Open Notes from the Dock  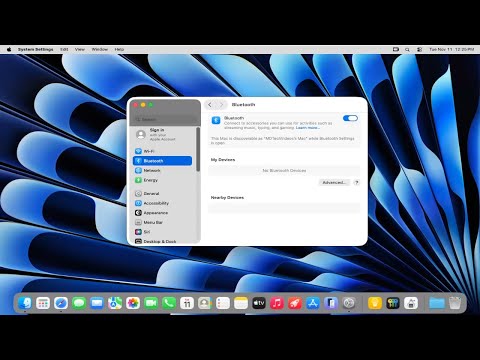(241, 303)
